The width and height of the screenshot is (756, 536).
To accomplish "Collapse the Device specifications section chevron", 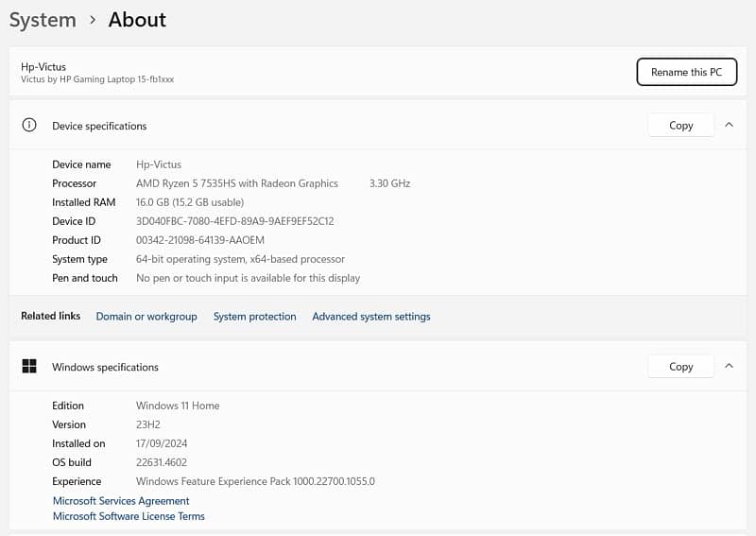I will (x=729, y=125).
